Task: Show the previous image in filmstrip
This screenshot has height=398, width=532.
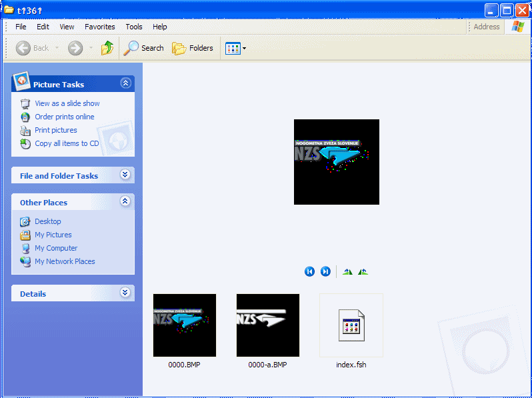Action: [309, 271]
